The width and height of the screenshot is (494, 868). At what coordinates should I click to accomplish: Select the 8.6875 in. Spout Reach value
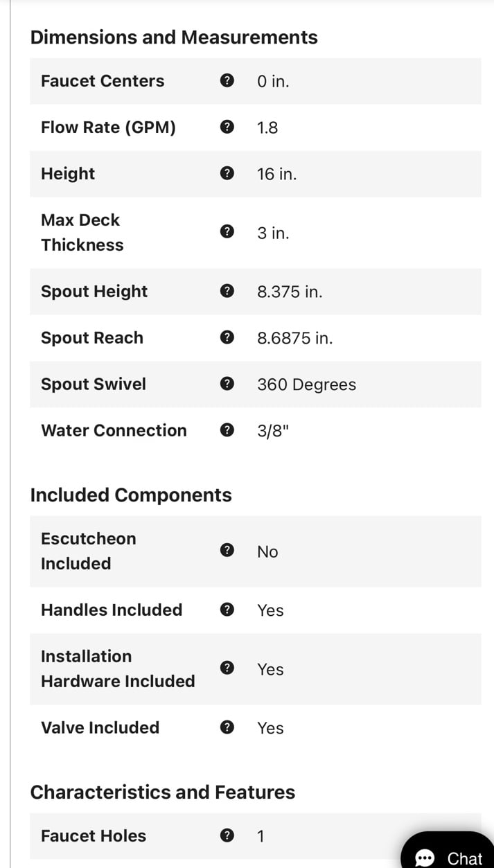click(295, 339)
